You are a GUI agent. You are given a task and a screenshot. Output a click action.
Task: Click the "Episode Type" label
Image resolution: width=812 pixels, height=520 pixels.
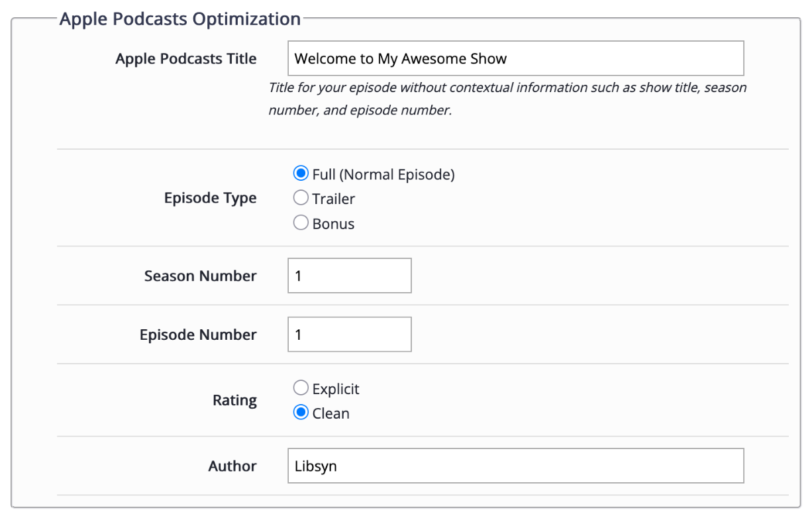(210, 199)
